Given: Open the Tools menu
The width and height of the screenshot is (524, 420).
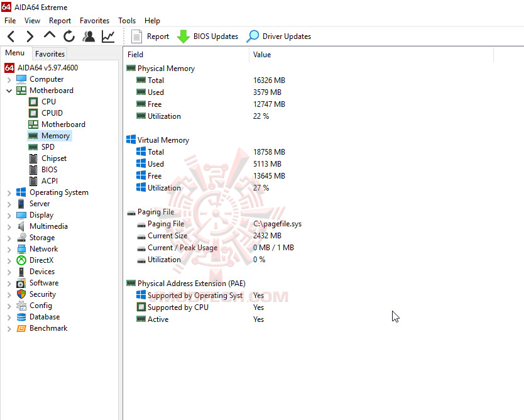Looking at the screenshot, I should click(x=127, y=21).
